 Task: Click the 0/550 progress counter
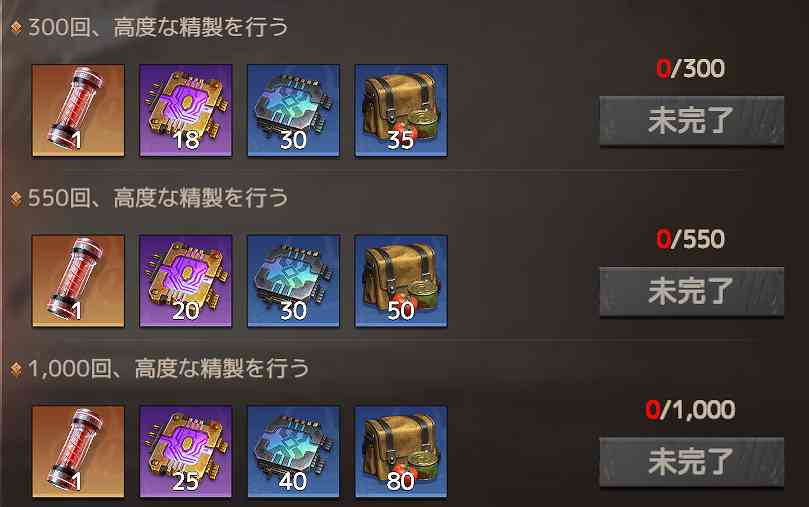pos(691,239)
